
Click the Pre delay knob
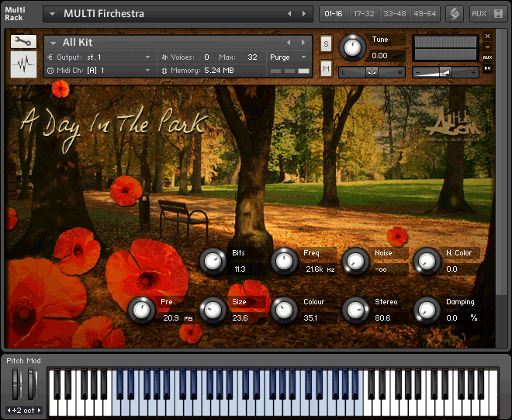pyautogui.click(x=141, y=311)
